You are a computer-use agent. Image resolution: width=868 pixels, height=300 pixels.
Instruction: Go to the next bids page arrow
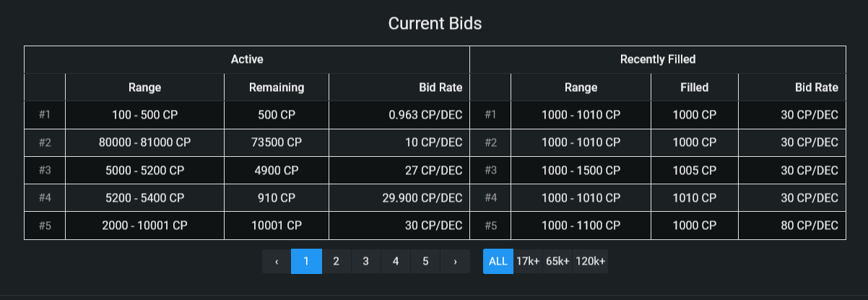[455, 262]
